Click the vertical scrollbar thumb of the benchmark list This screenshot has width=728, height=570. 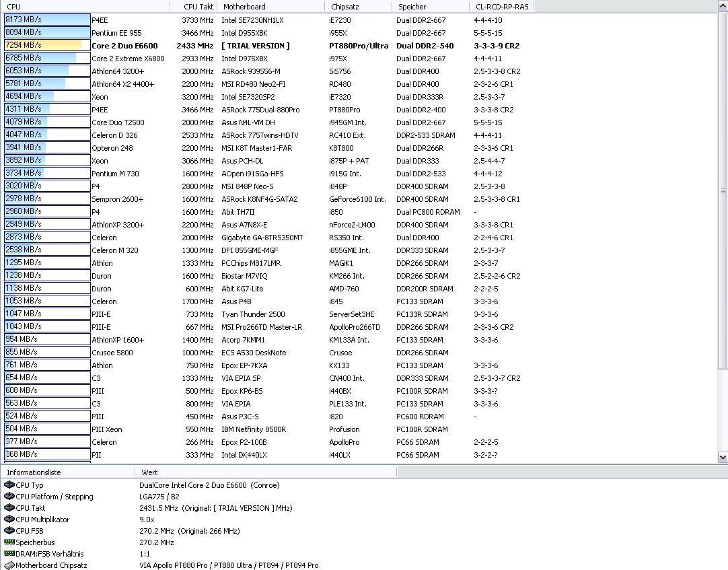[x=723, y=190]
